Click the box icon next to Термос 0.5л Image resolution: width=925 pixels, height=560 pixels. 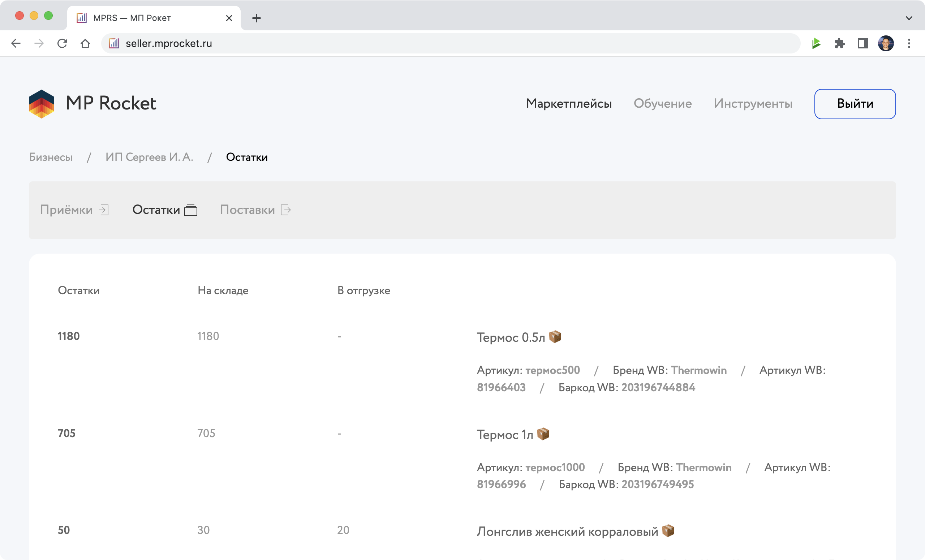click(555, 337)
